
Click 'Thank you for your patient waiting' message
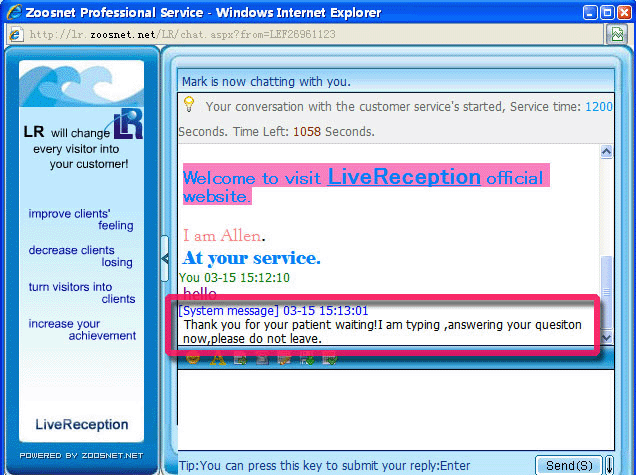[382, 331]
